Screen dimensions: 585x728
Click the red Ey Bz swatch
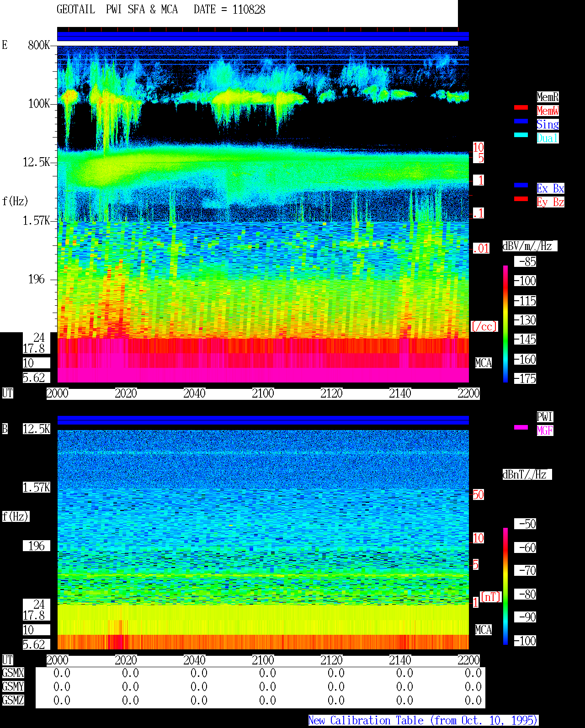coord(521,199)
